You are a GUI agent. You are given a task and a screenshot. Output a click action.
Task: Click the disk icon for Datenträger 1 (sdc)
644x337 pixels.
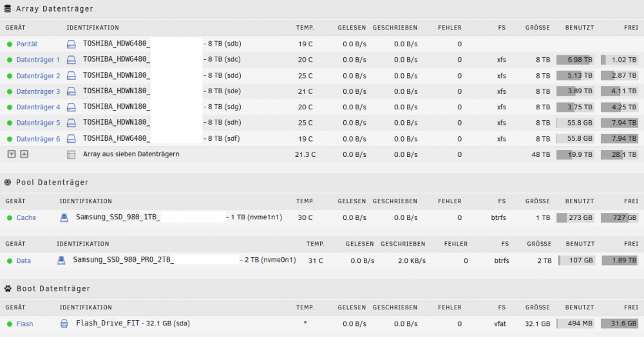pyautogui.click(x=71, y=60)
